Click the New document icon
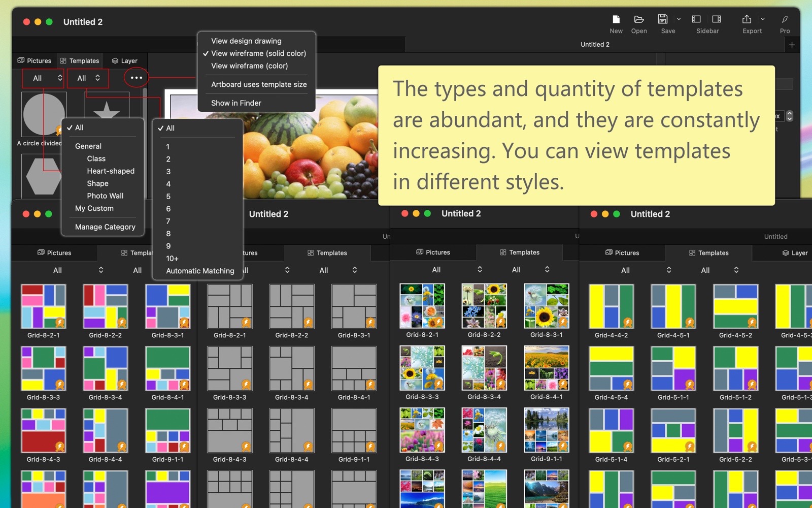This screenshot has width=812, height=508. (x=616, y=20)
